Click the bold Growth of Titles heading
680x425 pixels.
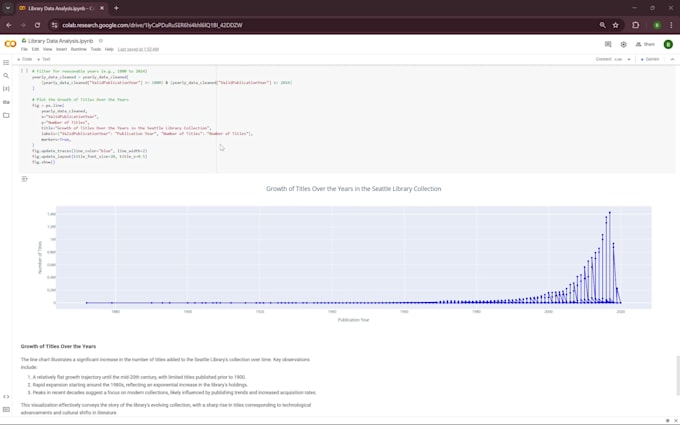(58, 347)
